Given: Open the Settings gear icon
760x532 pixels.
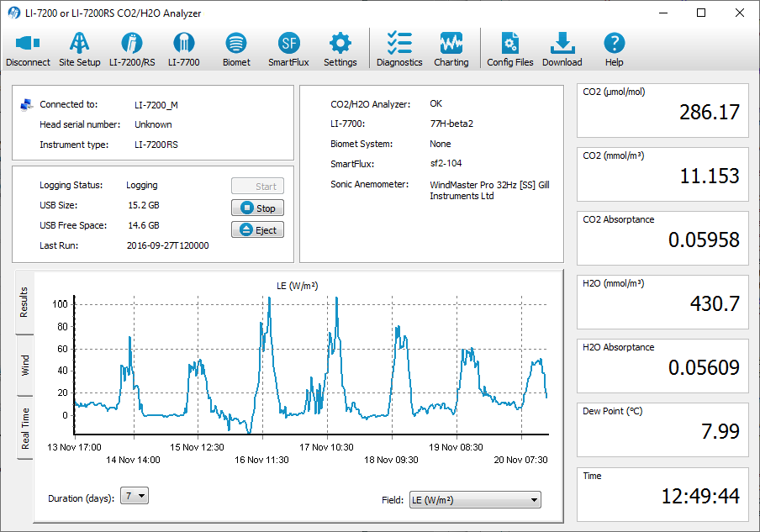Looking at the screenshot, I should pos(340,50).
